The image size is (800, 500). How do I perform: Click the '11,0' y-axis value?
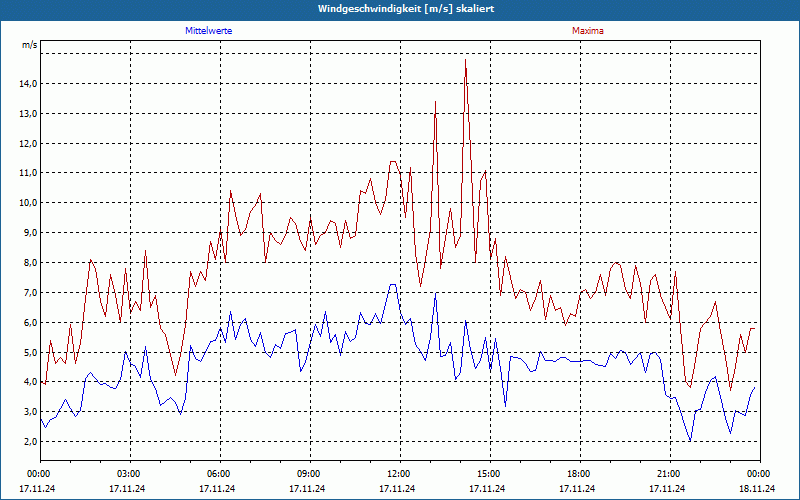pos(28,173)
